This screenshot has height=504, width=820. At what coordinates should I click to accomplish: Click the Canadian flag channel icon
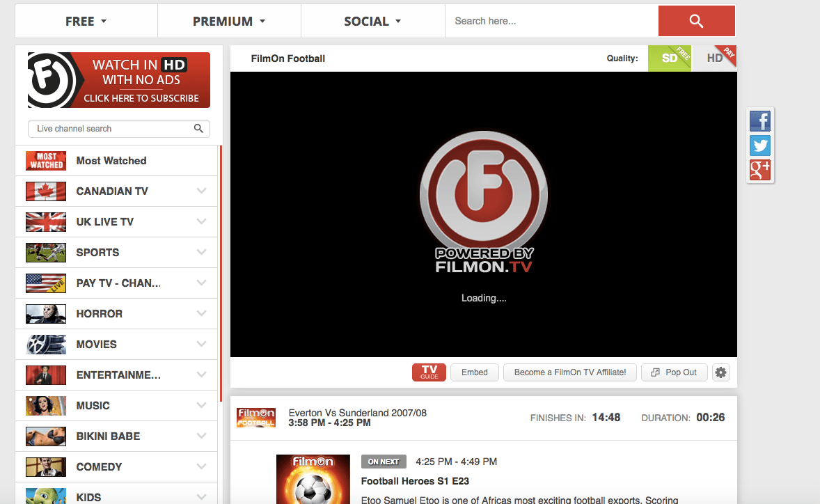click(46, 191)
